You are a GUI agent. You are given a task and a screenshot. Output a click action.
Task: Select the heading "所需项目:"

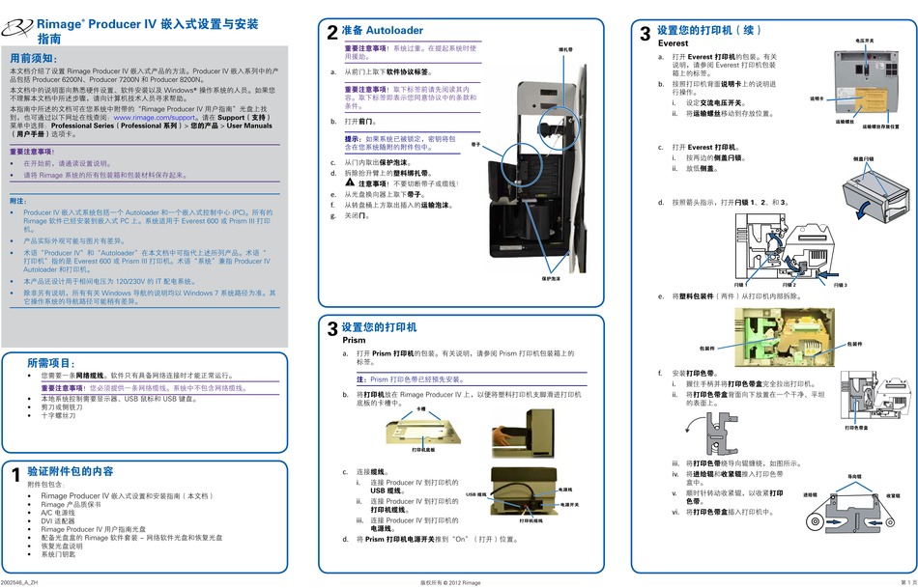(51, 363)
